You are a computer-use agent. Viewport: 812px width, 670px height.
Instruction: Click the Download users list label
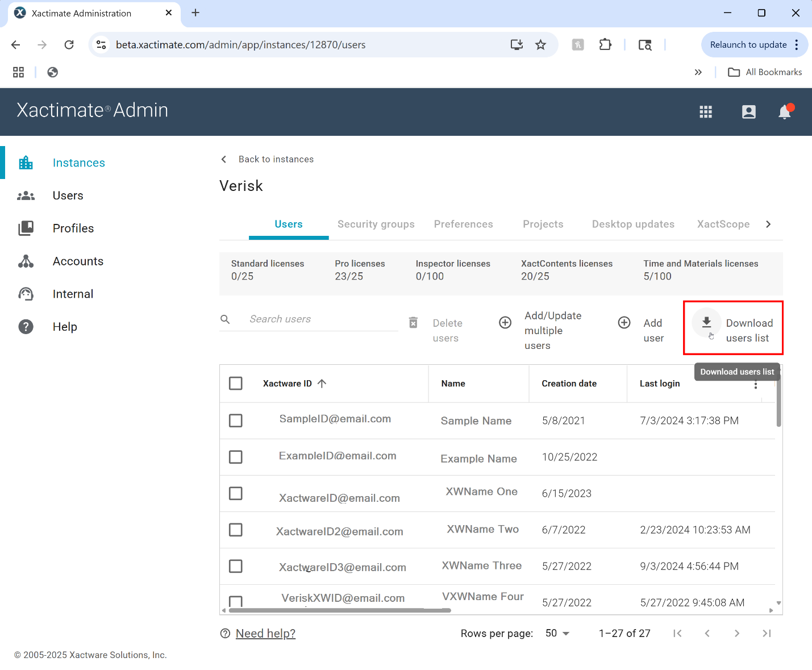pyautogui.click(x=749, y=331)
